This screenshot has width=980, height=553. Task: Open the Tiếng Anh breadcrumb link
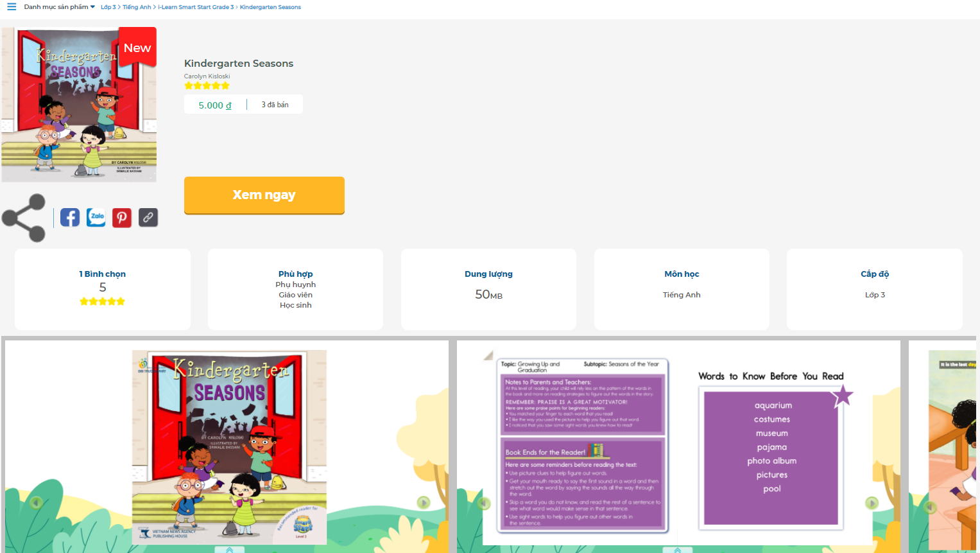tap(137, 7)
